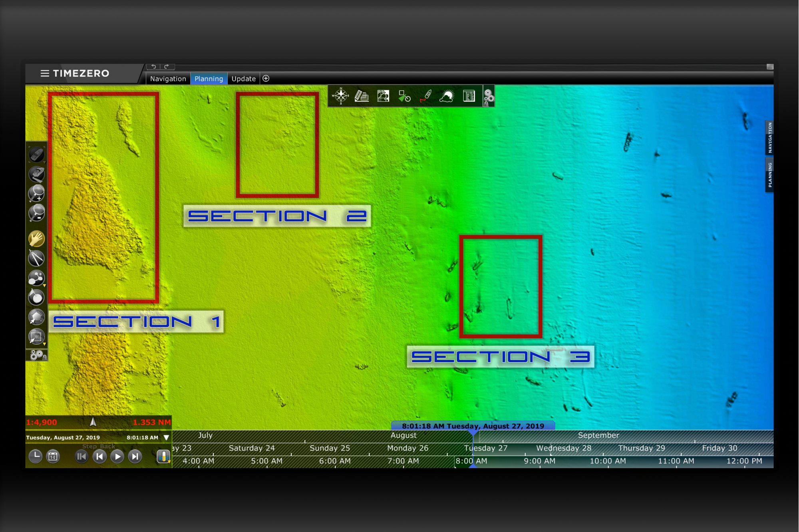Click the window button at top right
The image size is (799, 532).
tap(770, 67)
